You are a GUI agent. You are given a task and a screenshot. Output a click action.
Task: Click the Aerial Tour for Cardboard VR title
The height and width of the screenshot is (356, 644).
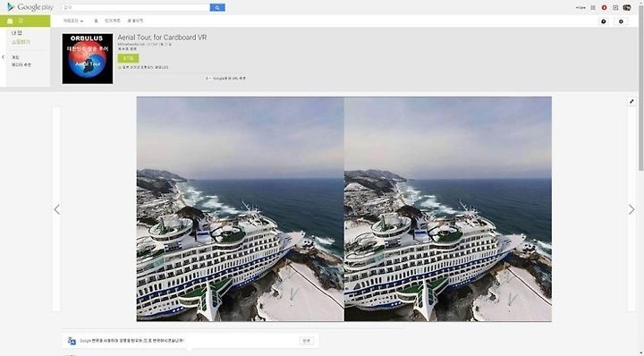coord(162,38)
